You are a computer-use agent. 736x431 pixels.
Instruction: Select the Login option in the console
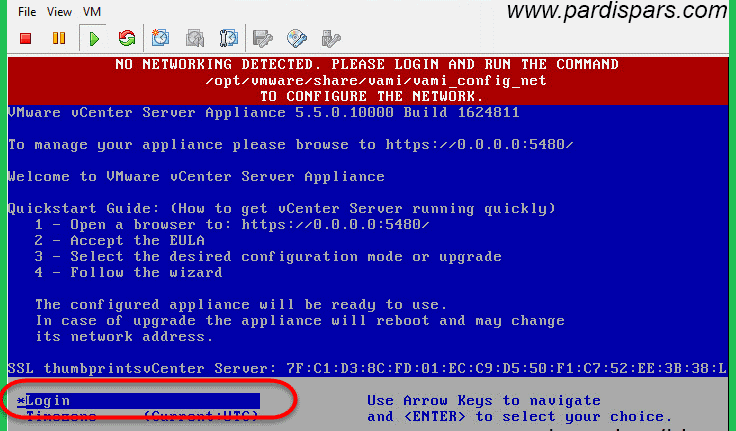138,400
